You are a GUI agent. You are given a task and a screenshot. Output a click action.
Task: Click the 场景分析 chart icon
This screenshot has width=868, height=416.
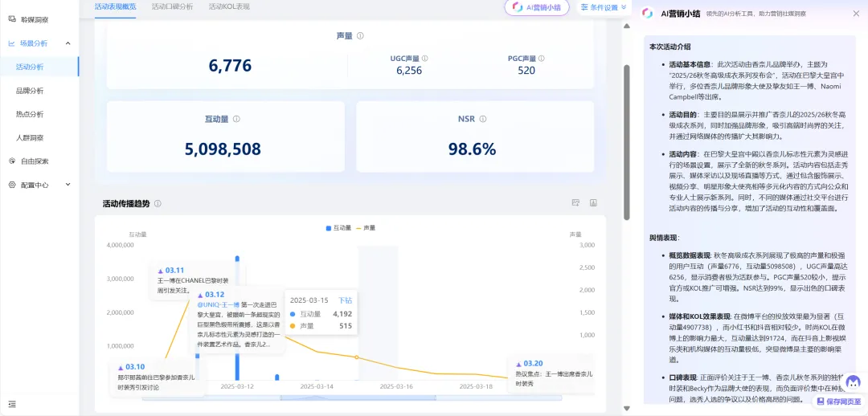click(12, 43)
